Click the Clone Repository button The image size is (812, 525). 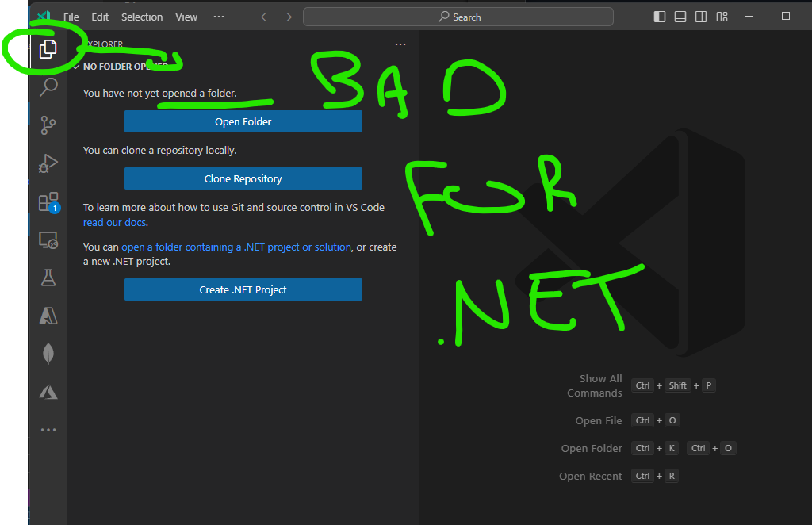tap(243, 178)
